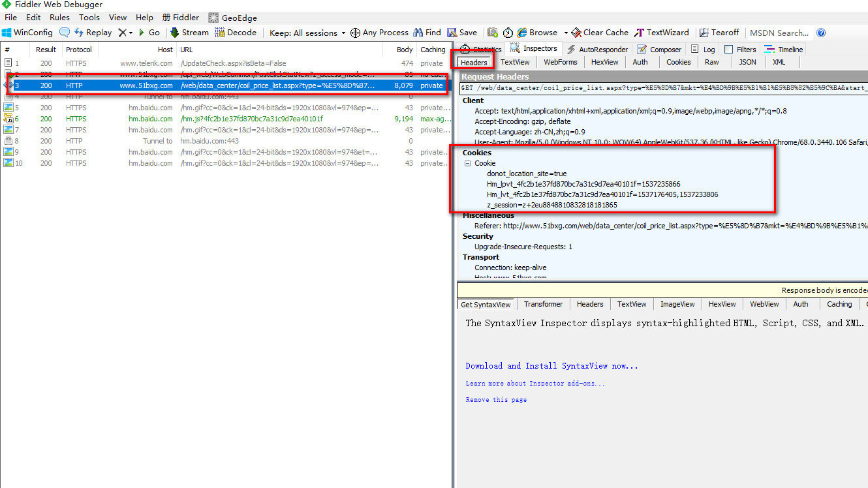Toggle the Decode option
Screen dimensions: 868x488
236,33
